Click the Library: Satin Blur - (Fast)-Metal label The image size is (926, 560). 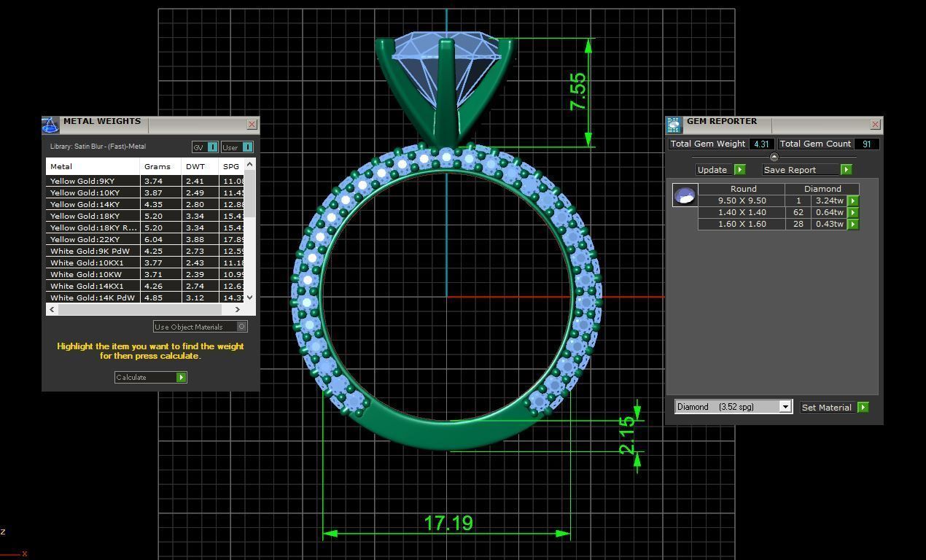98,147
